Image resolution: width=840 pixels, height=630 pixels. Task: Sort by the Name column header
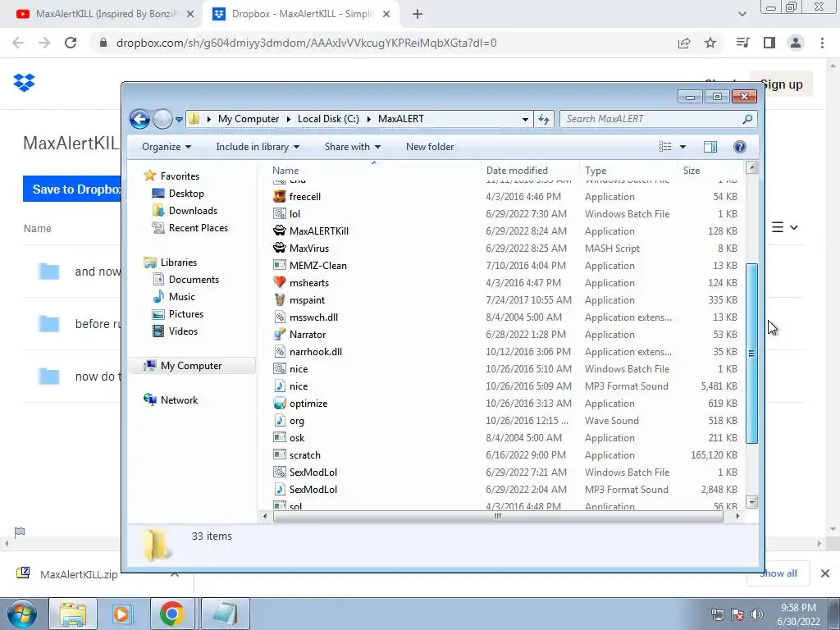coord(285,171)
